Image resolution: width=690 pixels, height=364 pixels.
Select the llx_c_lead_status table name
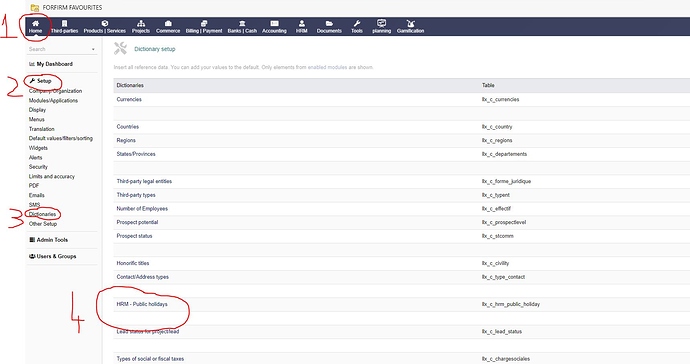click(502, 331)
